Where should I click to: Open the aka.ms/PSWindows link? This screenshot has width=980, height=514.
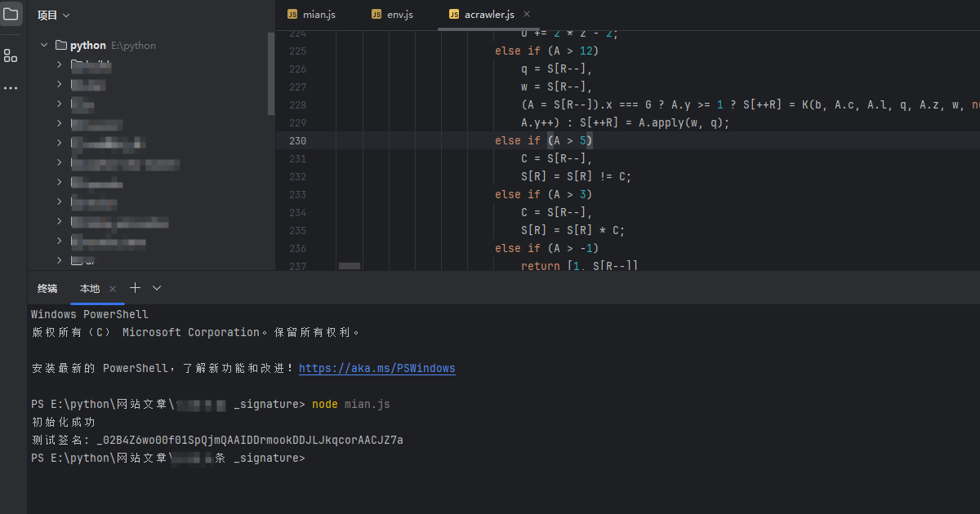(376, 369)
